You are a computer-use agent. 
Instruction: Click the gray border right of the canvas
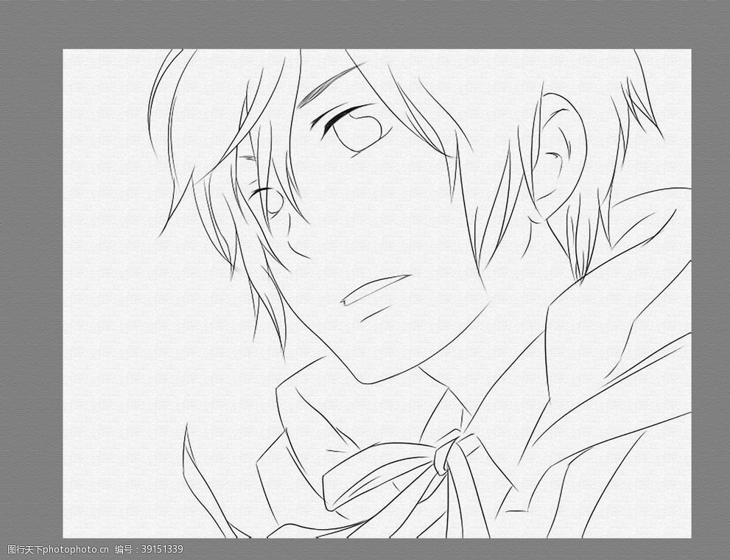[x=710, y=295]
